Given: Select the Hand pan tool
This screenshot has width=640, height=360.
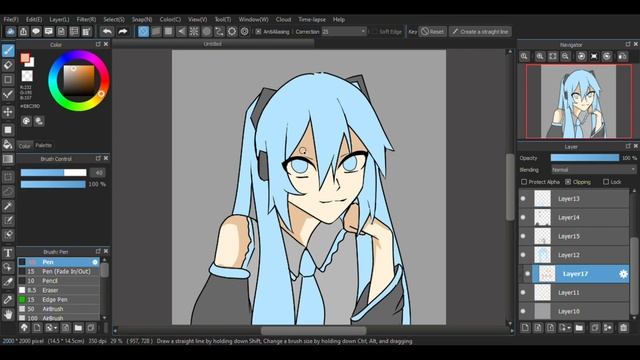Looking at the screenshot, I should 8,314.
